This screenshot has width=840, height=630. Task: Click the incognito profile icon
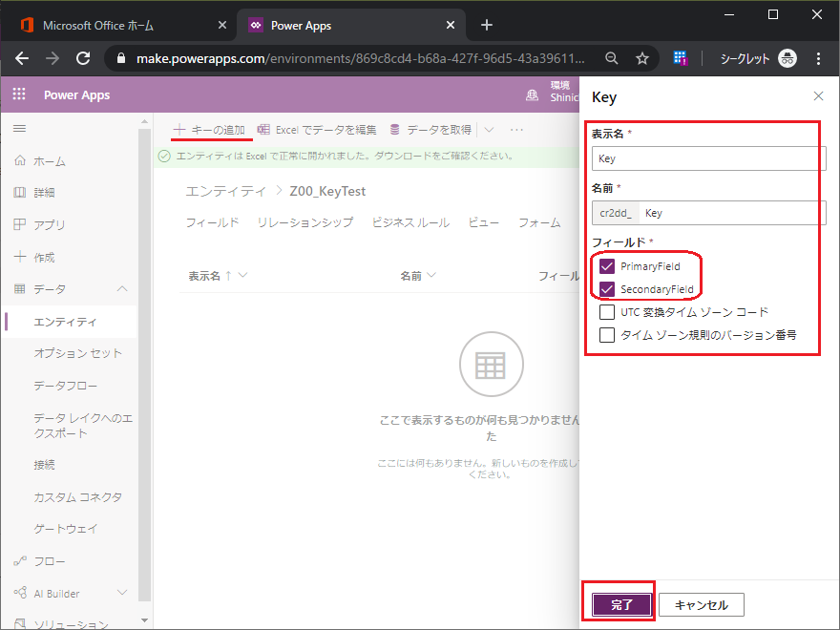coord(787,58)
